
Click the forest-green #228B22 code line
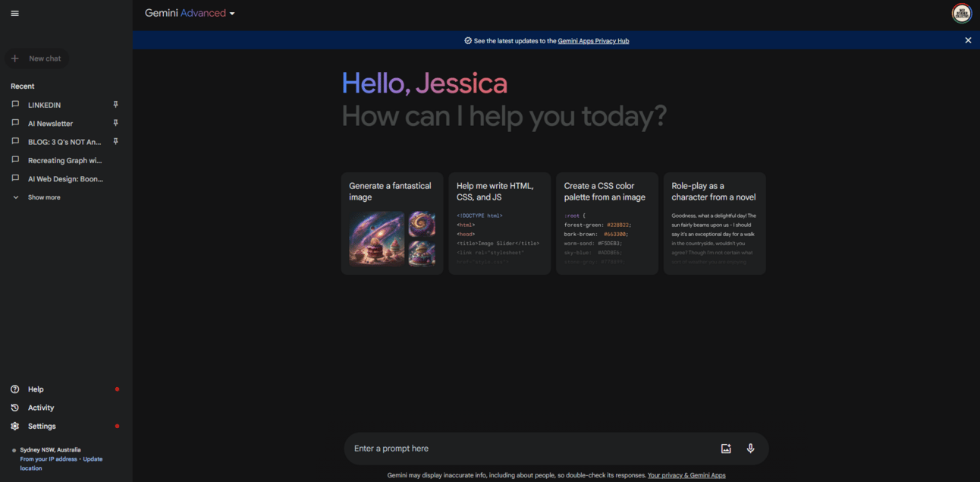[x=598, y=225]
